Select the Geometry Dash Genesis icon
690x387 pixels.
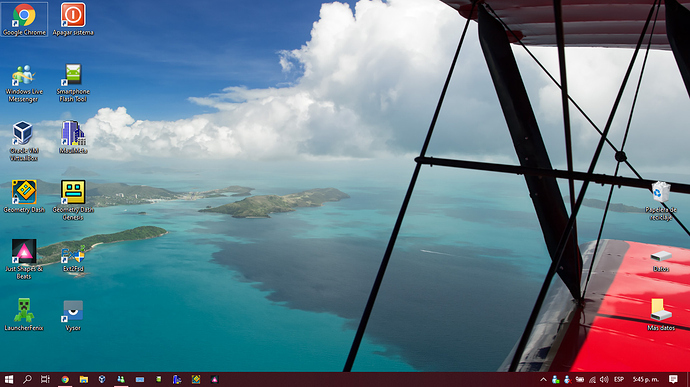click(73, 200)
